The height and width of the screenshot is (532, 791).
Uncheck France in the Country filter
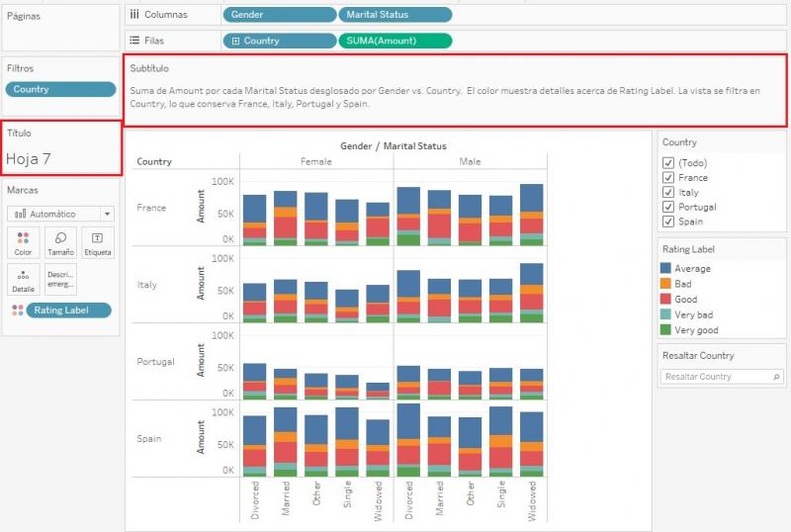668,178
